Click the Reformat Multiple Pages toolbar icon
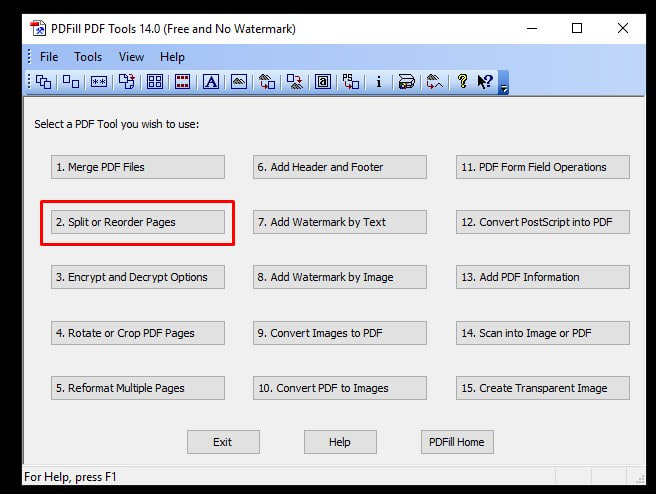The image size is (656, 494). point(155,82)
